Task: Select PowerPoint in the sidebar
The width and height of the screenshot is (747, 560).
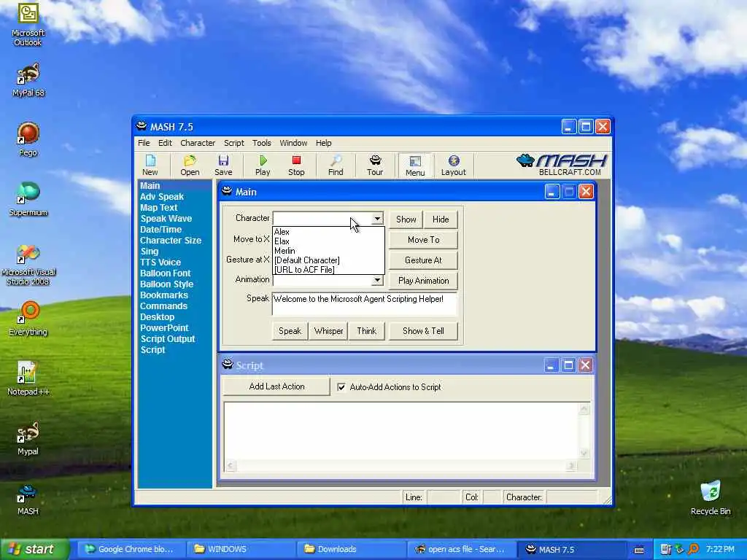Action: click(x=164, y=328)
